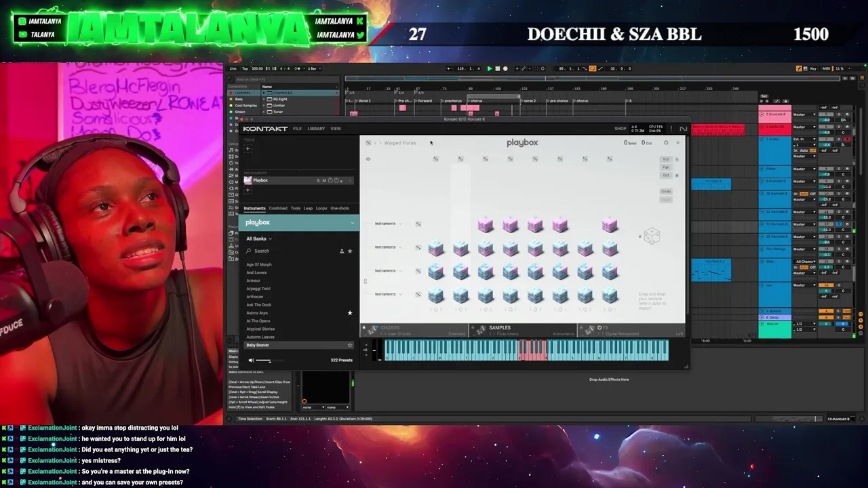
Task: Click the Warped Flutes preset name
Action: [x=400, y=143]
